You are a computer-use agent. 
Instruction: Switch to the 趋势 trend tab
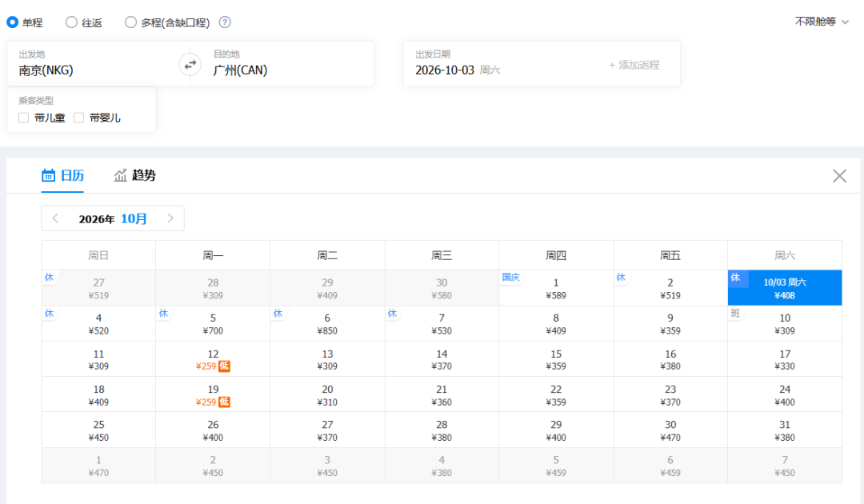point(135,176)
